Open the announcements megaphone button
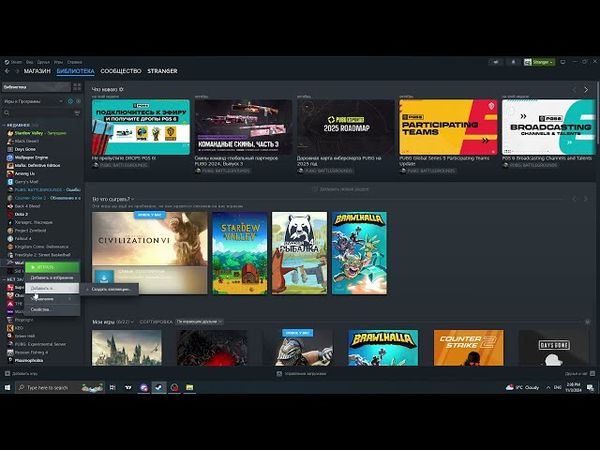600x450 pixels. 496,62
